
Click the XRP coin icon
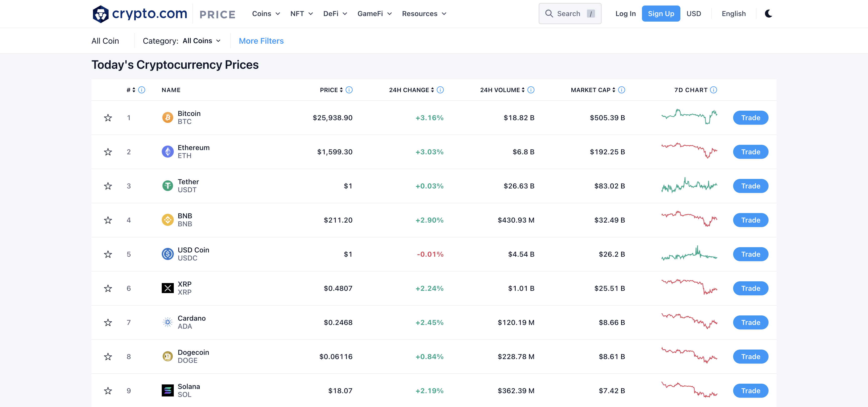[168, 288]
